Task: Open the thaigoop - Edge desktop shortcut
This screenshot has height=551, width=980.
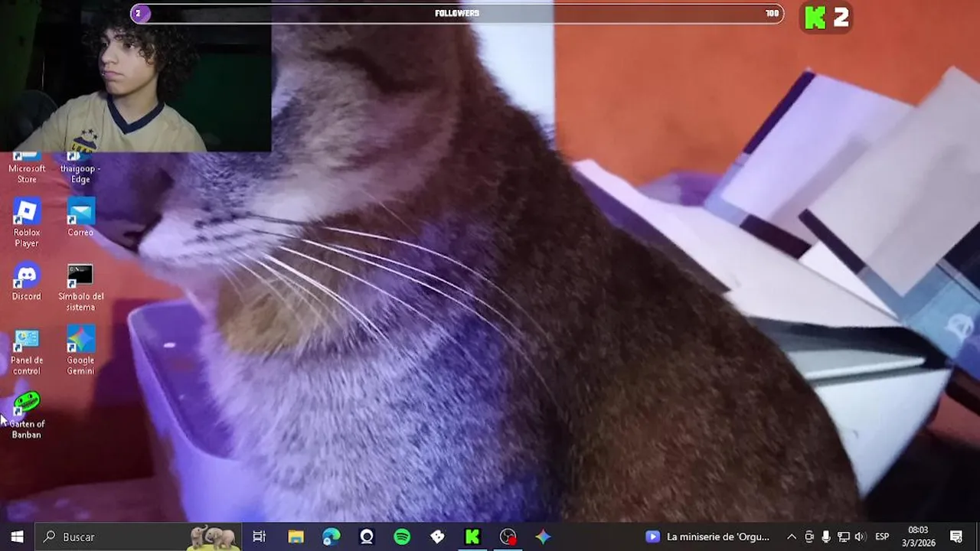Action: [x=80, y=168]
